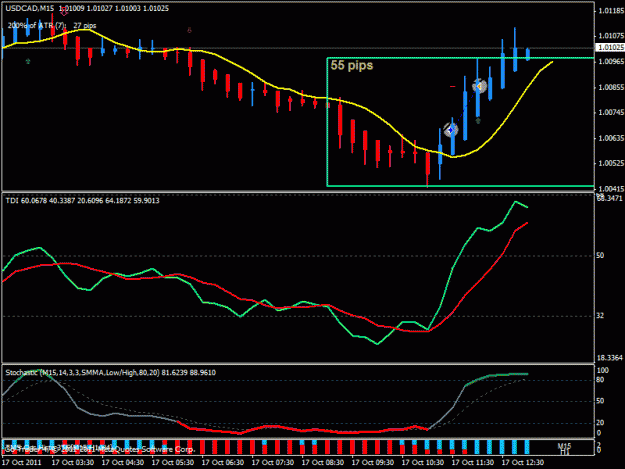Click the '17 Oct 10:30' time label
This screenshot has height=469, width=625.
pyautogui.click(x=423, y=462)
